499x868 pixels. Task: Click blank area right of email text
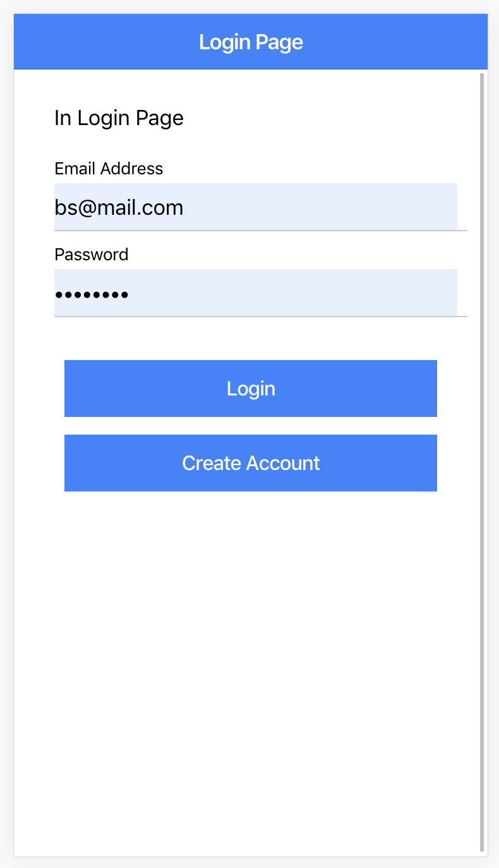(x=321, y=207)
